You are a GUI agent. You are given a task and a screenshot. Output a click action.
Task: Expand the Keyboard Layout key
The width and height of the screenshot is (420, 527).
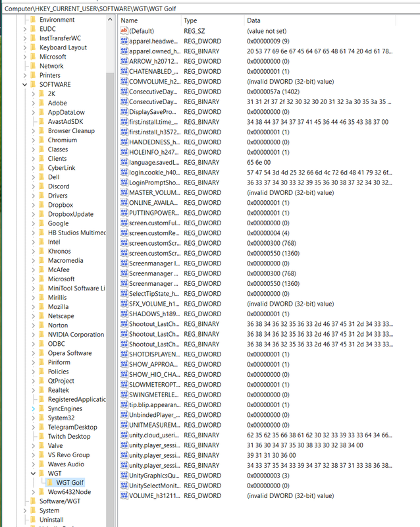click(x=24, y=47)
